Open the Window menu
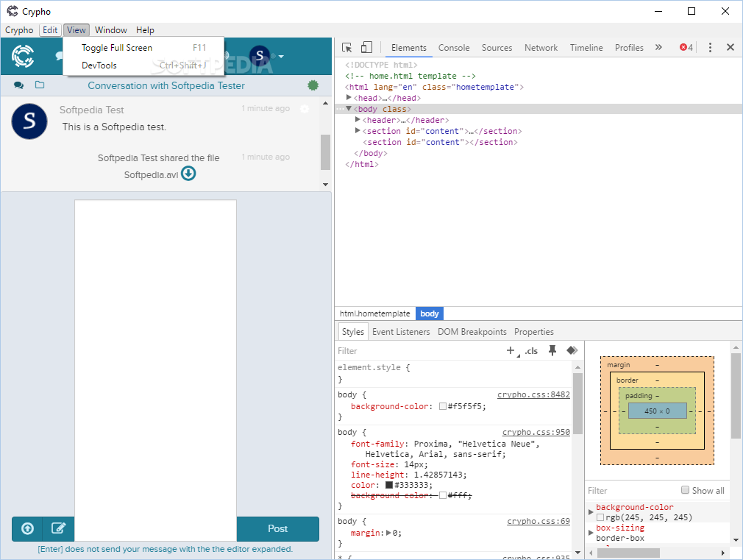 coord(111,30)
